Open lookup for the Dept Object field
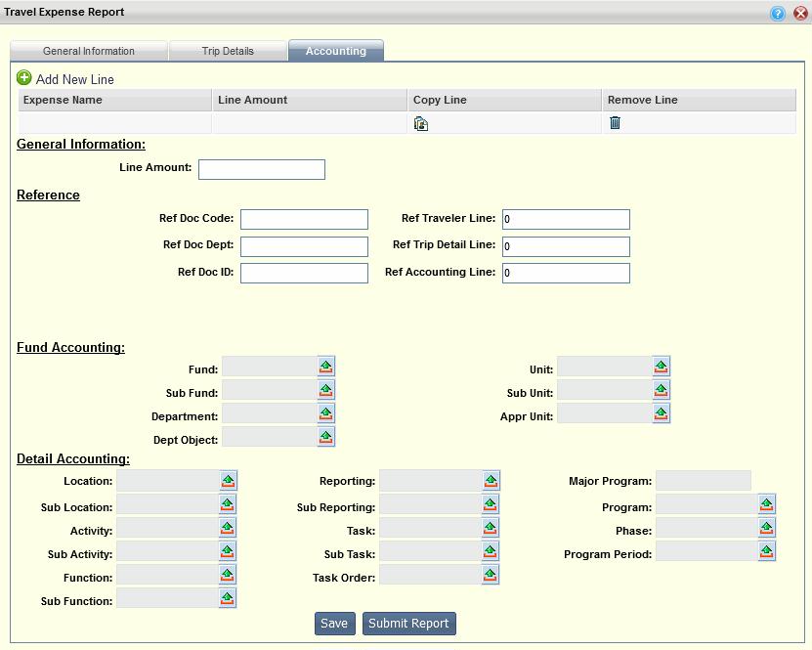 tap(326, 437)
